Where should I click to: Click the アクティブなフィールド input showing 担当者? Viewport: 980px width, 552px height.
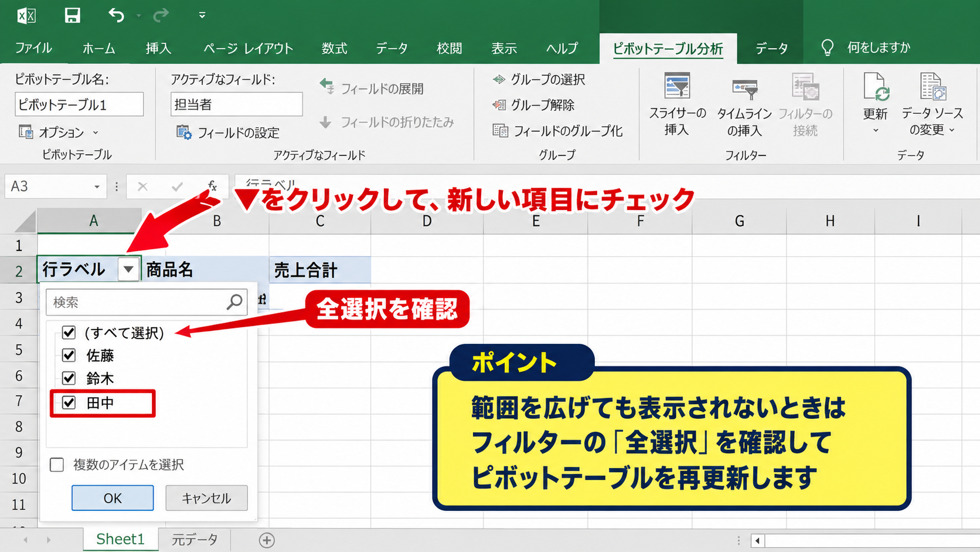pyautogui.click(x=237, y=104)
